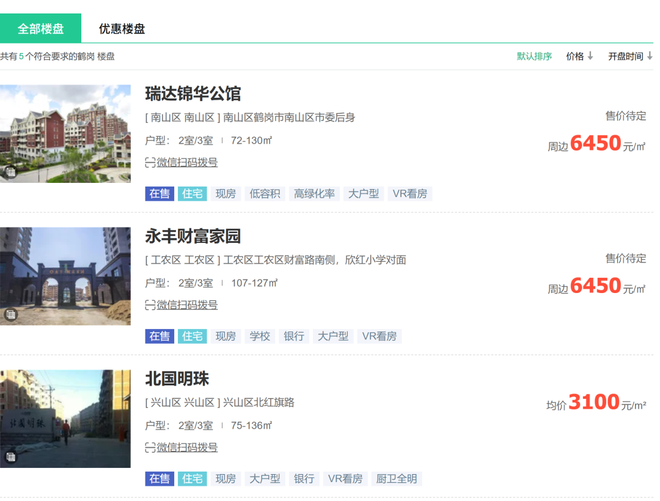Click VR看房 tag on 瑞达锦华公馆
660x501 pixels.
[409, 194]
